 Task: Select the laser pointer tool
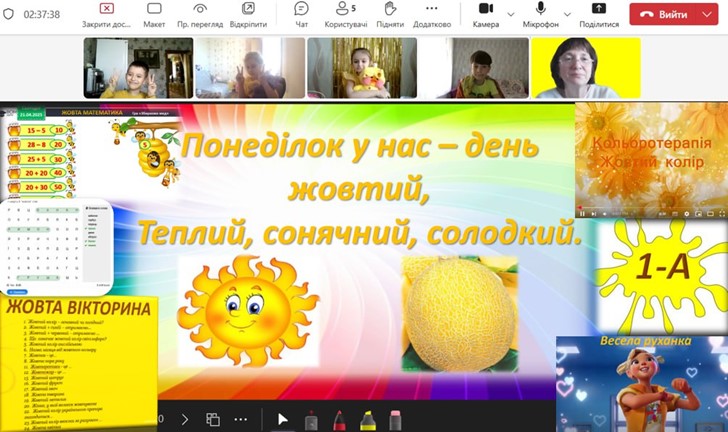coord(311,419)
